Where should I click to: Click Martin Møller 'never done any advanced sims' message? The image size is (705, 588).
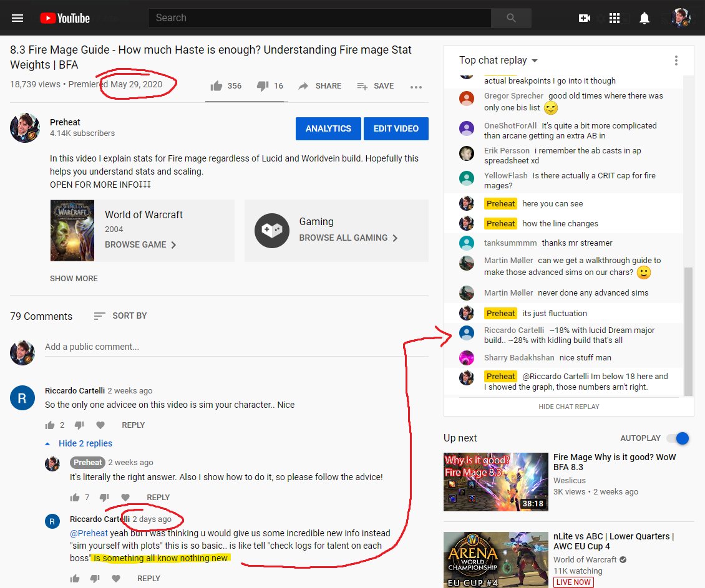(x=563, y=293)
